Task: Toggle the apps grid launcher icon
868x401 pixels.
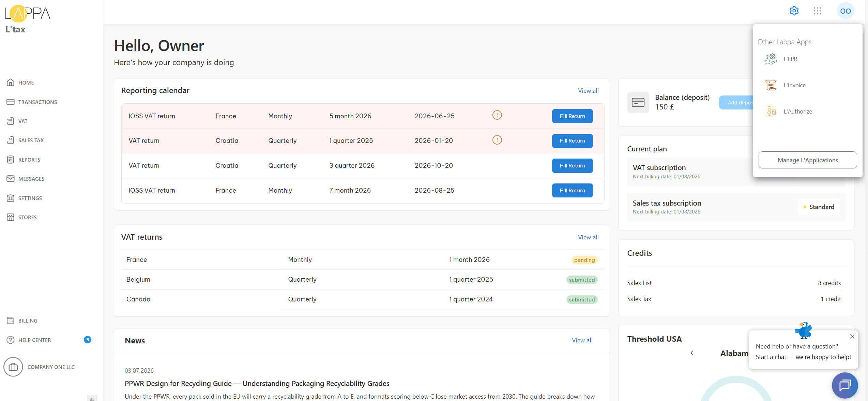Action: pyautogui.click(x=817, y=11)
